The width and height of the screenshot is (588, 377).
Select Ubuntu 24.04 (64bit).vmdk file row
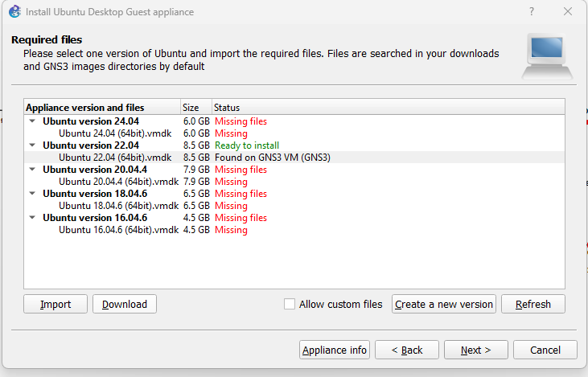[x=115, y=133]
